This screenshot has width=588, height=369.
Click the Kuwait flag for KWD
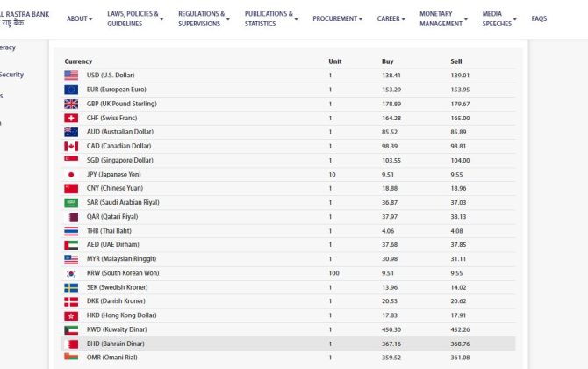coord(71,329)
